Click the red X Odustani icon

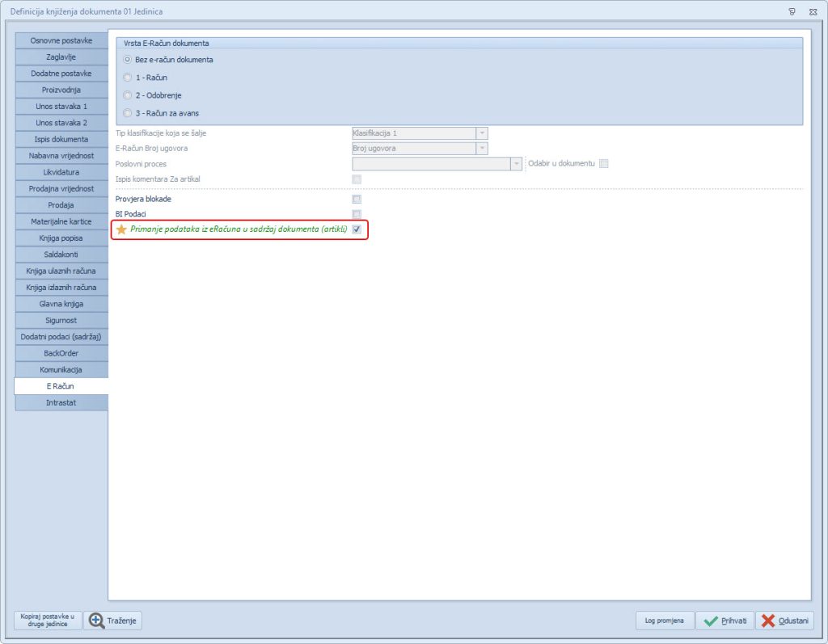[x=768, y=621]
